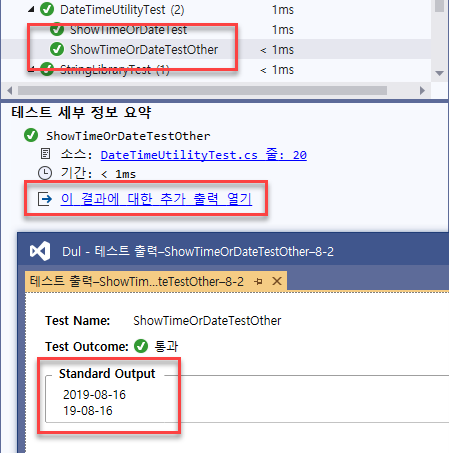
Task: Click the green pass icon of DateTimeUtilityTest
Action: 47,10
